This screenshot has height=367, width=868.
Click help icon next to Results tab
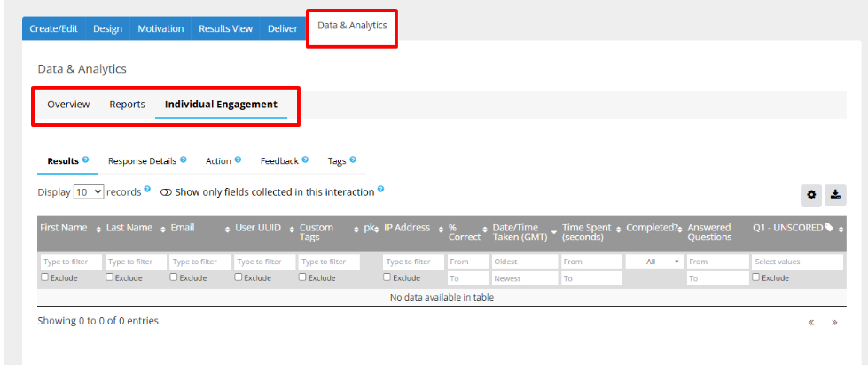[86, 160]
